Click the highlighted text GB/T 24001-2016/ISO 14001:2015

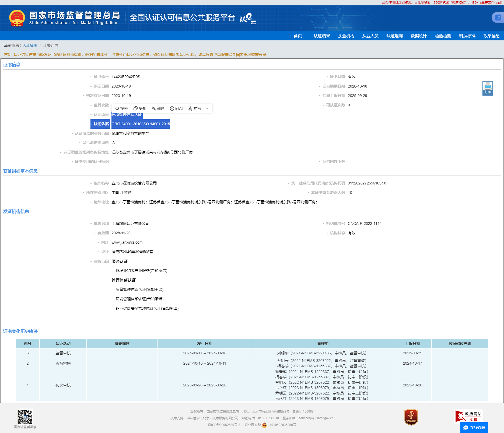click(141, 124)
